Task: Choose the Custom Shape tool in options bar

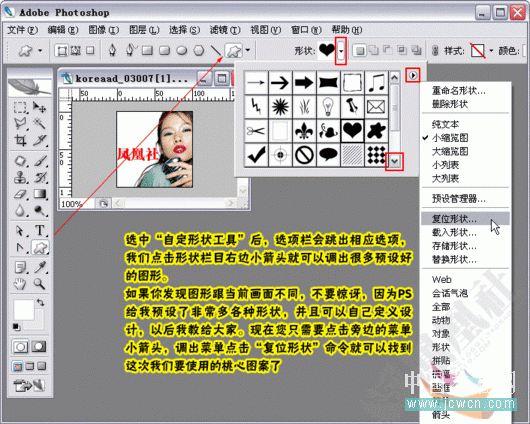Action: (x=234, y=51)
